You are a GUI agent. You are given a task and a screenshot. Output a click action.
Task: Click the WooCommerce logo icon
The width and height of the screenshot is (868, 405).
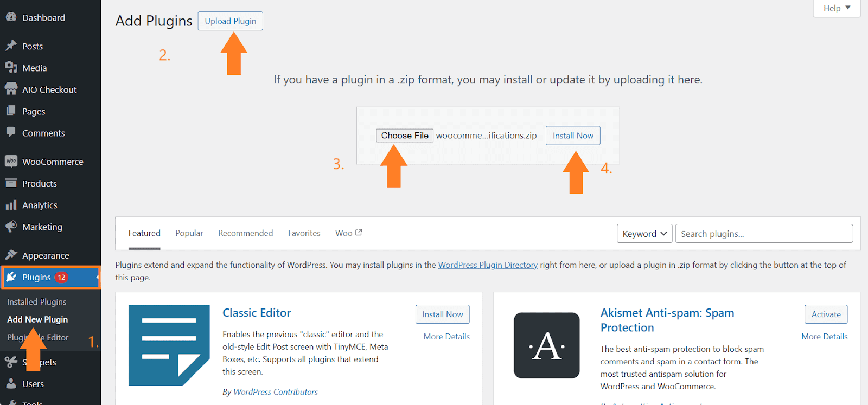(11, 162)
